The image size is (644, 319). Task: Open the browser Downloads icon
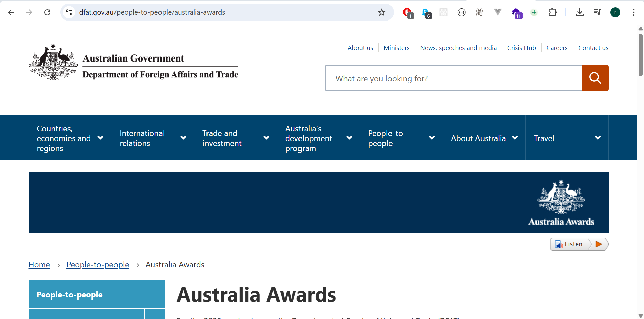pyautogui.click(x=579, y=12)
